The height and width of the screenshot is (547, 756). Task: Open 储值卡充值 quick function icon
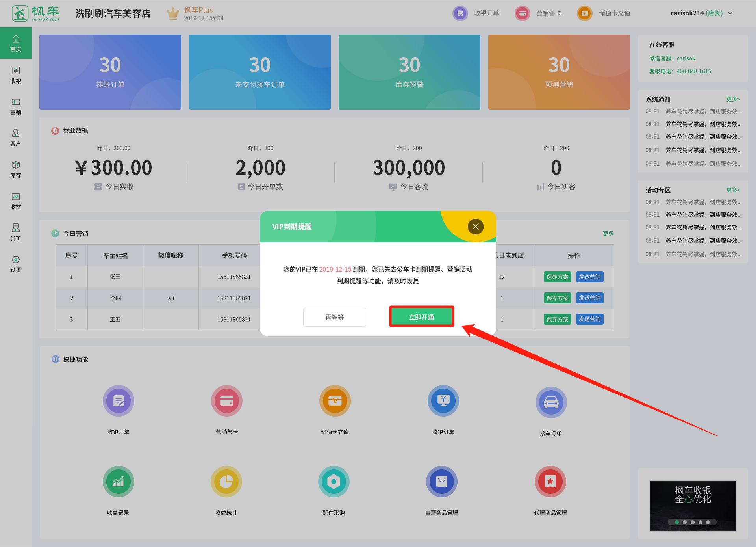pyautogui.click(x=335, y=401)
